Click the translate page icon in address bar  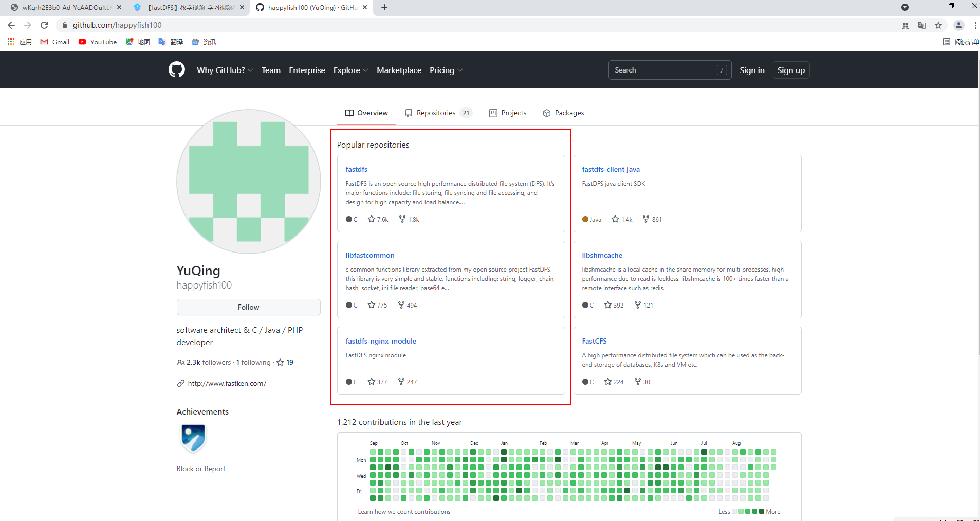click(x=922, y=25)
